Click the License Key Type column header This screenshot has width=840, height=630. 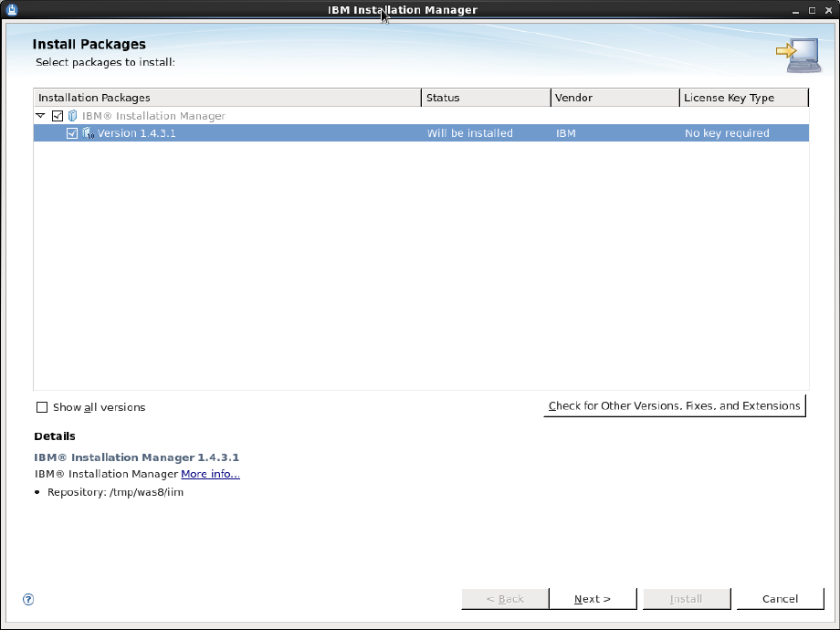point(744,98)
